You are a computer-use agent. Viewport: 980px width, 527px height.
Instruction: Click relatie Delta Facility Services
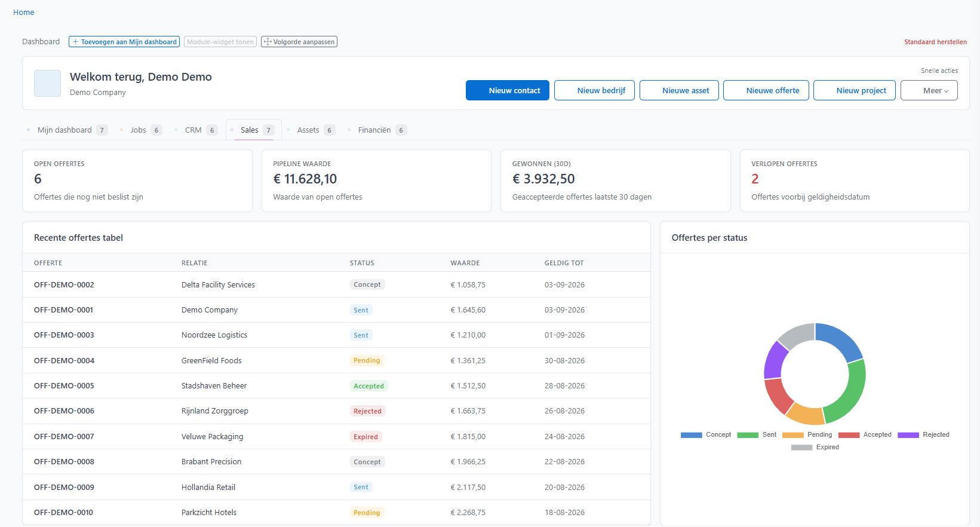pyautogui.click(x=218, y=285)
